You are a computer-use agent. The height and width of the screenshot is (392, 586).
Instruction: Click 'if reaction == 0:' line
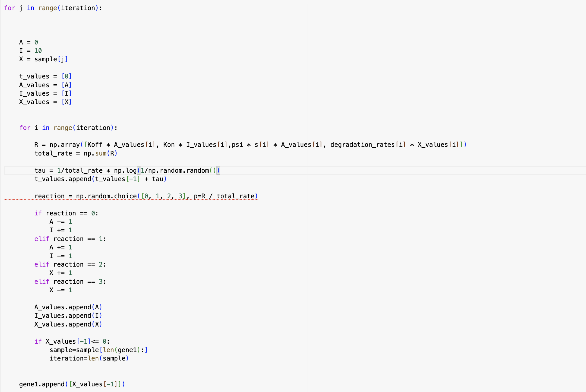(66, 213)
